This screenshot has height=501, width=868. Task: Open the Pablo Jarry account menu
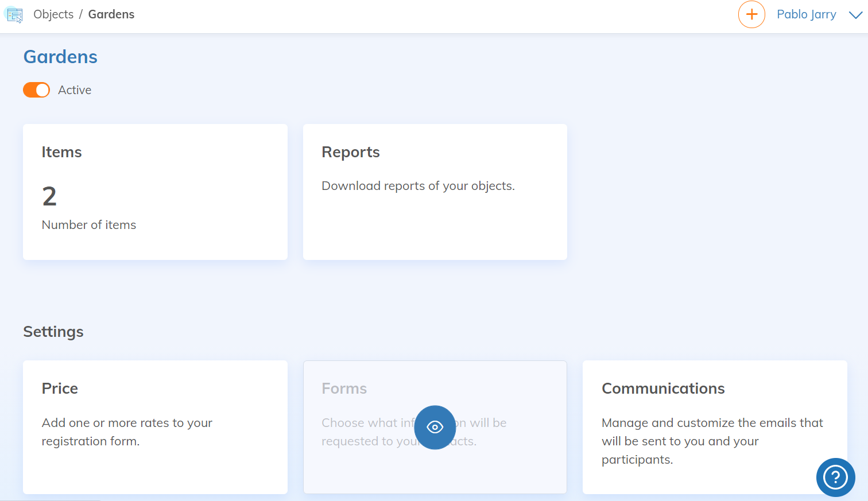806,14
